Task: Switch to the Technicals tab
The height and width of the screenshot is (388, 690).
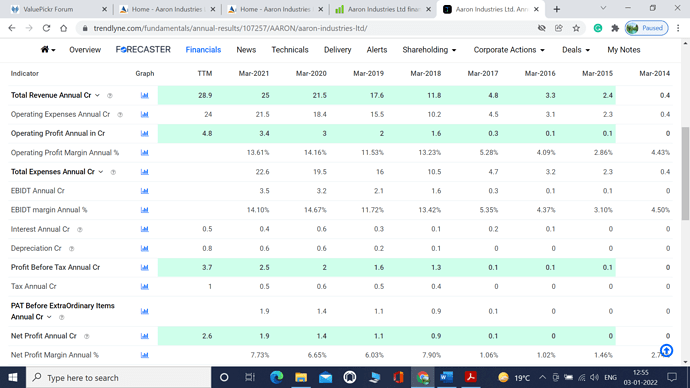Action: pyautogui.click(x=290, y=50)
